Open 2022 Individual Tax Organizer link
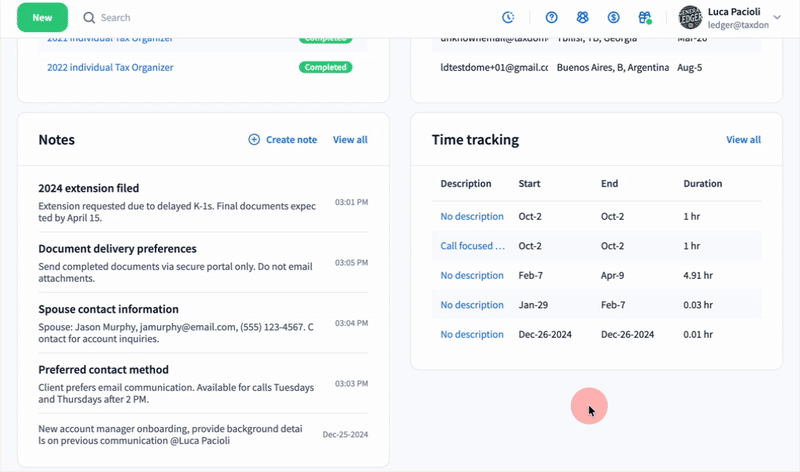800x472 pixels. (x=110, y=67)
